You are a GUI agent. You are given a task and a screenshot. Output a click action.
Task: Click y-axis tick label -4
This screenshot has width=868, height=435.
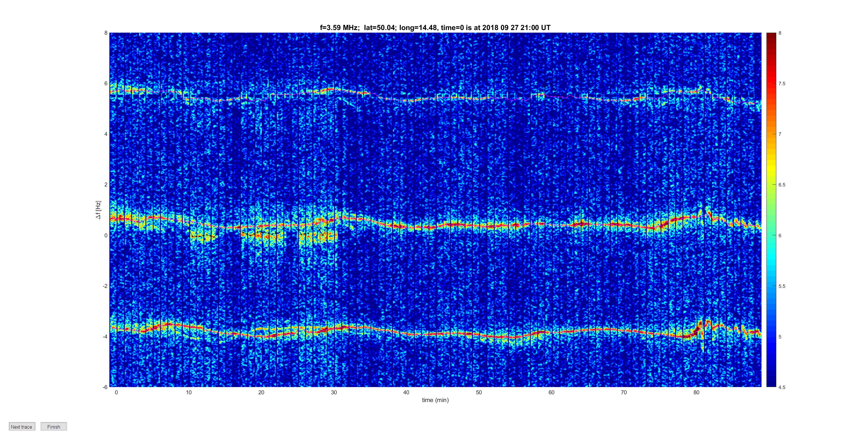tap(105, 336)
